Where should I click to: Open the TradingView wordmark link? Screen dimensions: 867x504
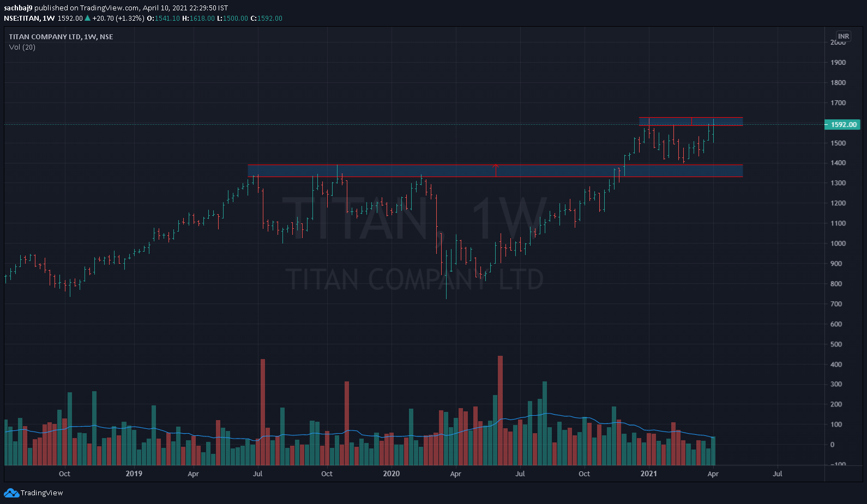tap(41, 493)
